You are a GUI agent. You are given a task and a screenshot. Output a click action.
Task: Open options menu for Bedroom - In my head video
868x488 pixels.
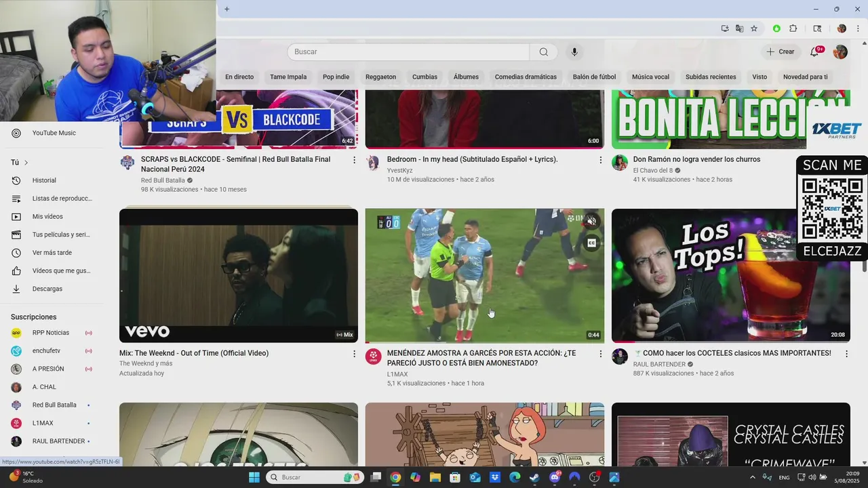point(600,160)
